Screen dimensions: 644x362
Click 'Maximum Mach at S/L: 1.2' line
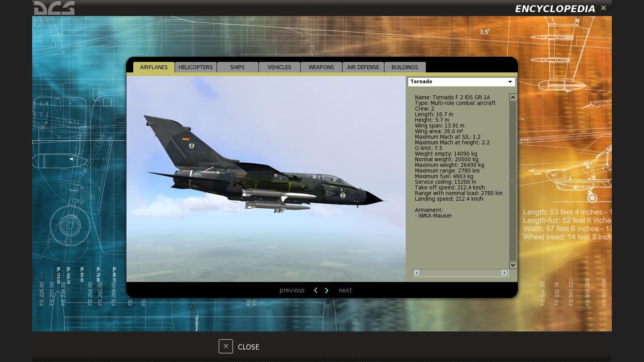coord(447,137)
